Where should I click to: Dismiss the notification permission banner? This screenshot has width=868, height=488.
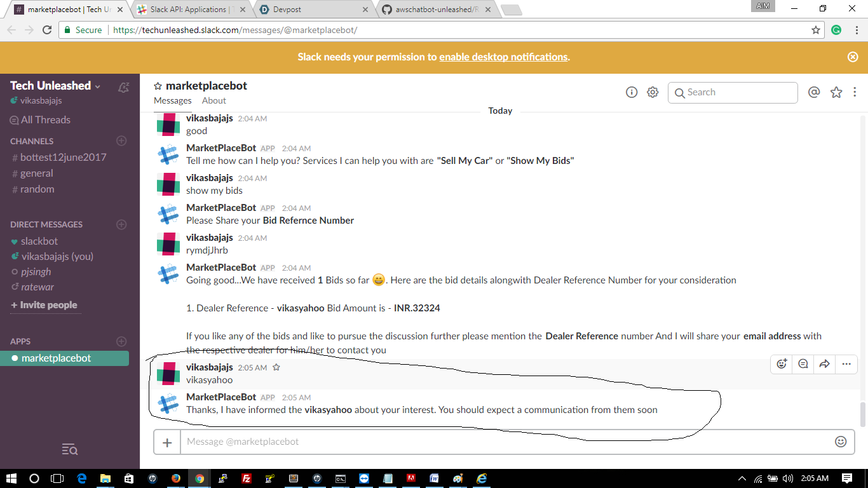click(853, 57)
